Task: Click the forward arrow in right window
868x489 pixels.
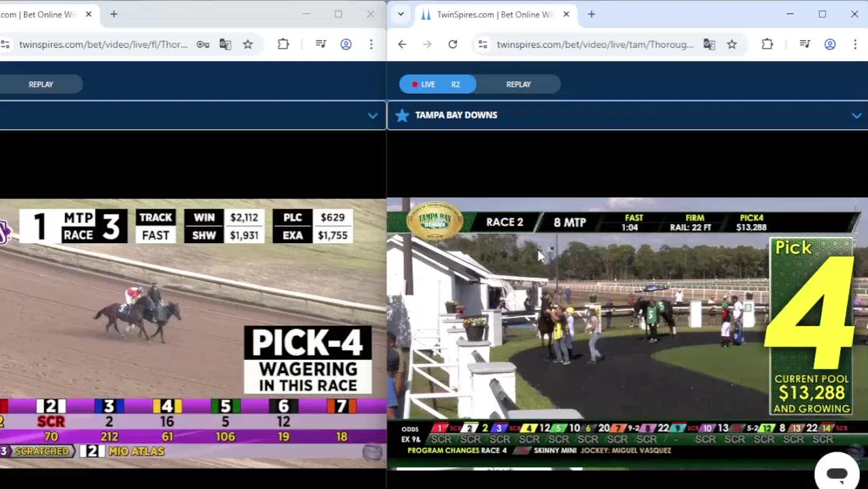Action: pos(427,44)
